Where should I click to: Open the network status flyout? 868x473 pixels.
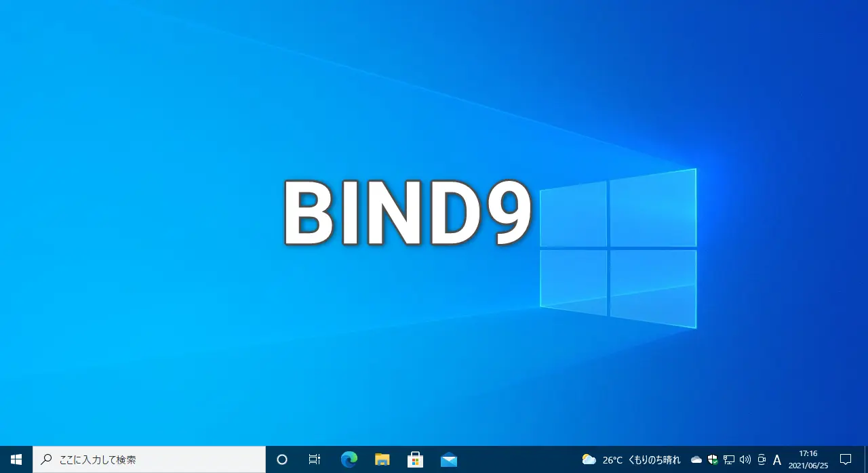click(x=728, y=459)
